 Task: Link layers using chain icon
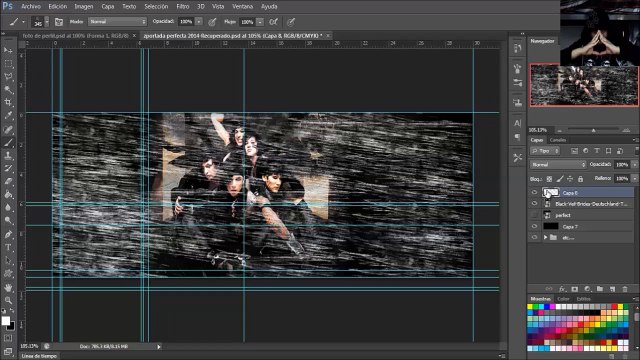coord(549,289)
